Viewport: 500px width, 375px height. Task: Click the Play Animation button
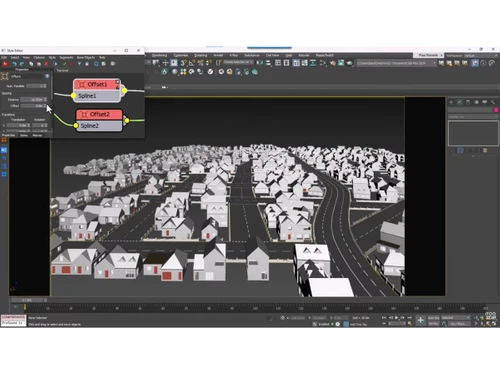[397, 318]
